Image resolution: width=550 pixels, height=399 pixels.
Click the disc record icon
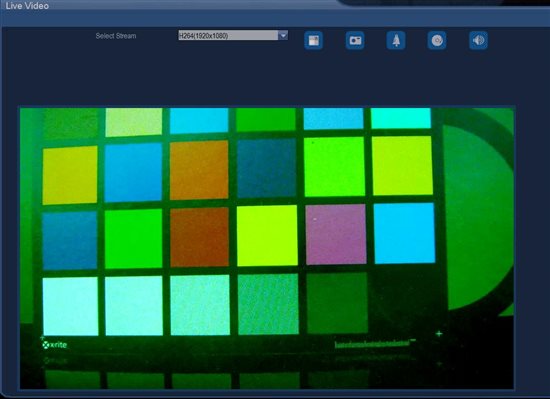click(437, 40)
